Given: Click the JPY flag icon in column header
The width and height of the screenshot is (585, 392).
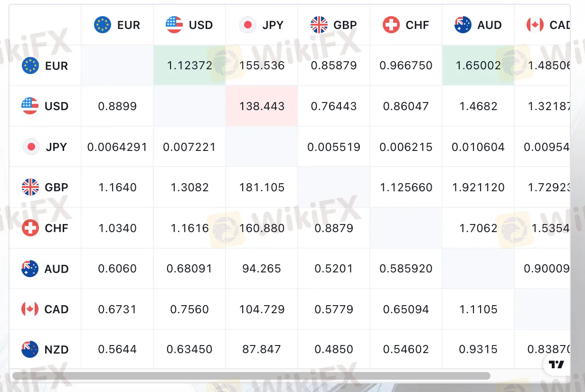Looking at the screenshot, I should pyautogui.click(x=247, y=25).
